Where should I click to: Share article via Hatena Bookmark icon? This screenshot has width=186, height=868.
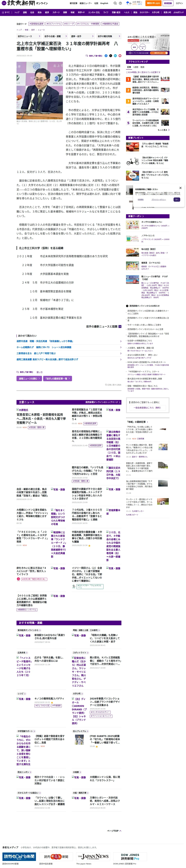point(115,56)
